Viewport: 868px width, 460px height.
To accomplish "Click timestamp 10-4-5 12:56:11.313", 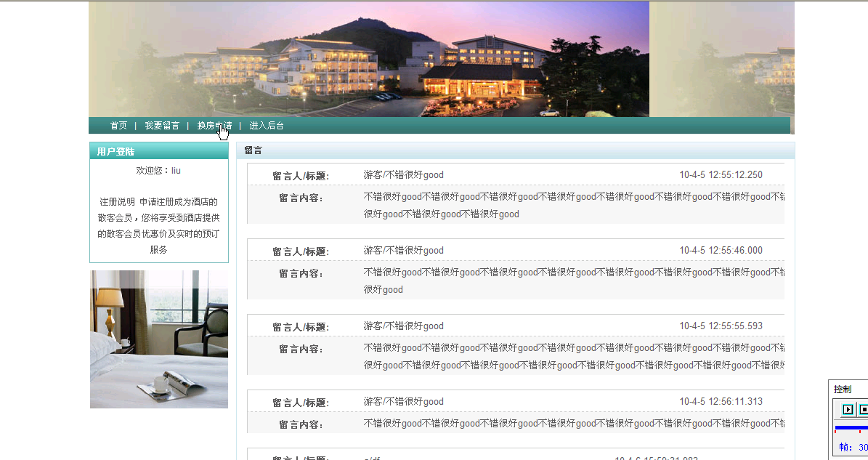I will pyautogui.click(x=721, y=401).
